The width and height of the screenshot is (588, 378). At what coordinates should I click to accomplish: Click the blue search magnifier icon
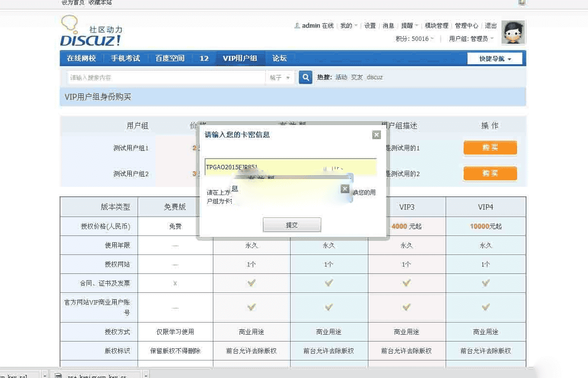click(x=305, y=77)
